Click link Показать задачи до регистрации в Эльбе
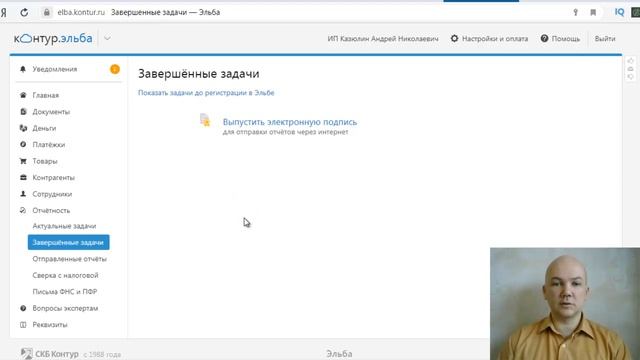This screenshot has height=360, width=640. tap(206, 93)
